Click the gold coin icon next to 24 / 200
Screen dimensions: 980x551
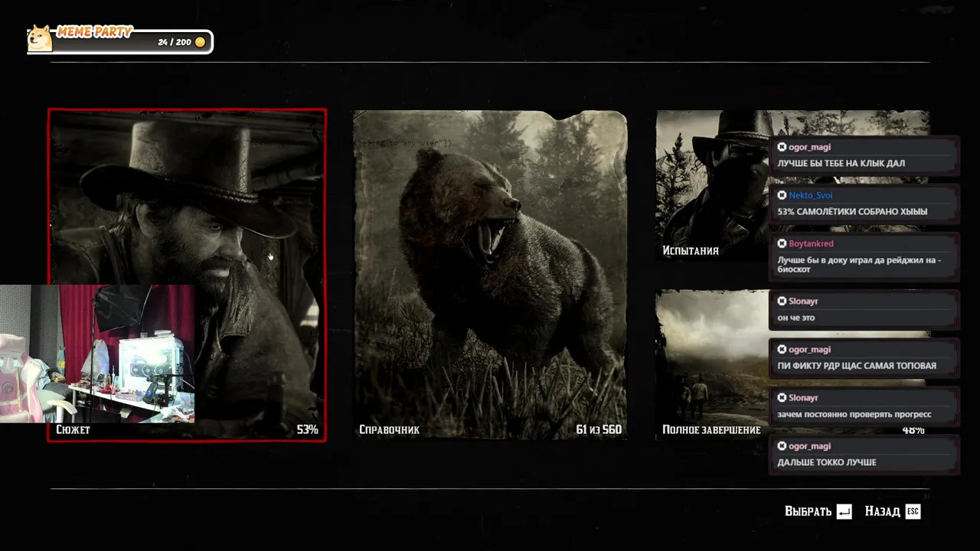200,42
